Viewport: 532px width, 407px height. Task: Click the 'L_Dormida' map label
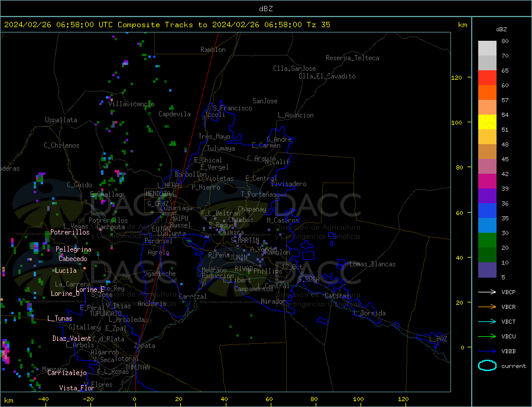pyautogui.click(x=370, y=313)
